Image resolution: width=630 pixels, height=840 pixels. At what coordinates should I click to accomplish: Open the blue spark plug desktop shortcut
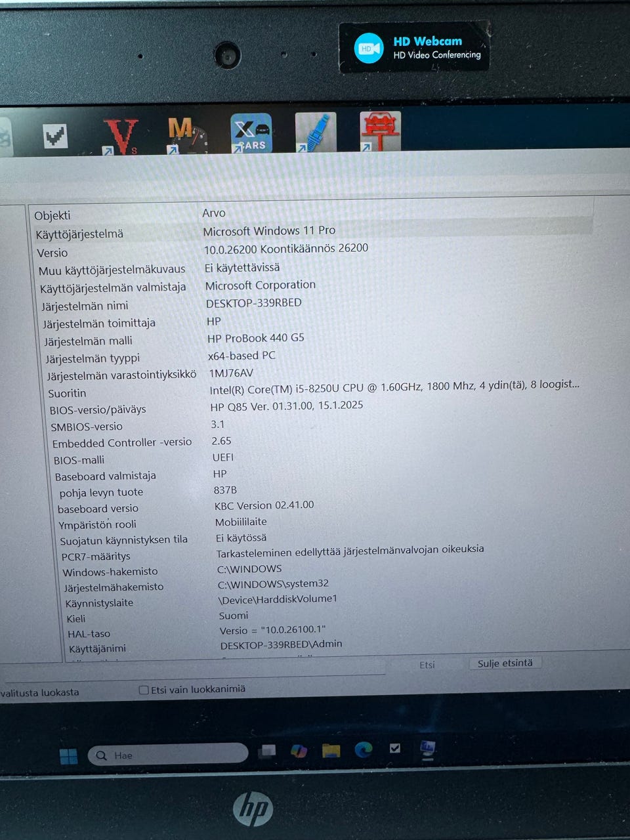click(x=316, y=132)
